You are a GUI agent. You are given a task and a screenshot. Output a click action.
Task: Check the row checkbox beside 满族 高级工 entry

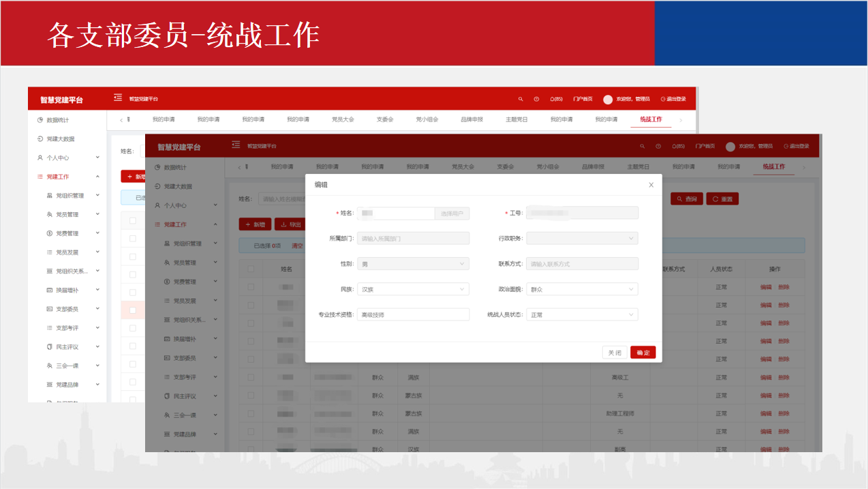[x=251, y=377]
